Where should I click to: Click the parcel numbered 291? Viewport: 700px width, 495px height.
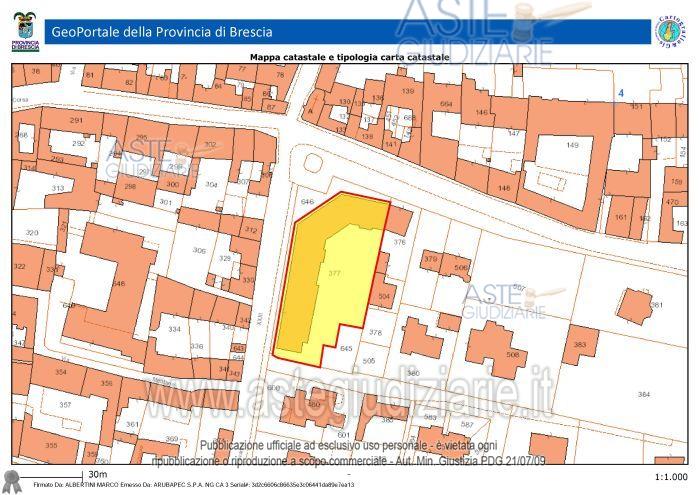point(76,120)
